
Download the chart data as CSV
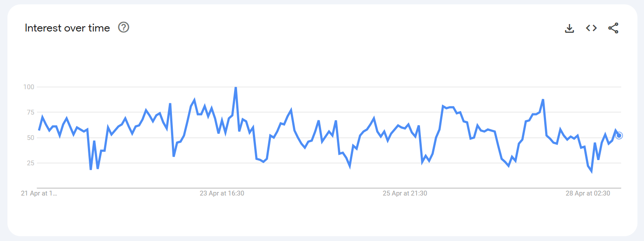click(569, 28)
